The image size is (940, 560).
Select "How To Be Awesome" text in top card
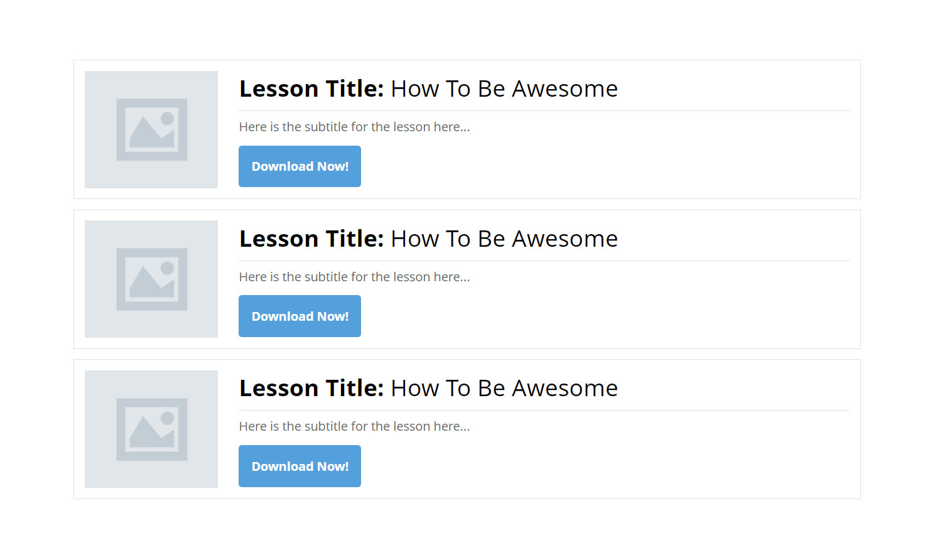[x=504, y=89]
